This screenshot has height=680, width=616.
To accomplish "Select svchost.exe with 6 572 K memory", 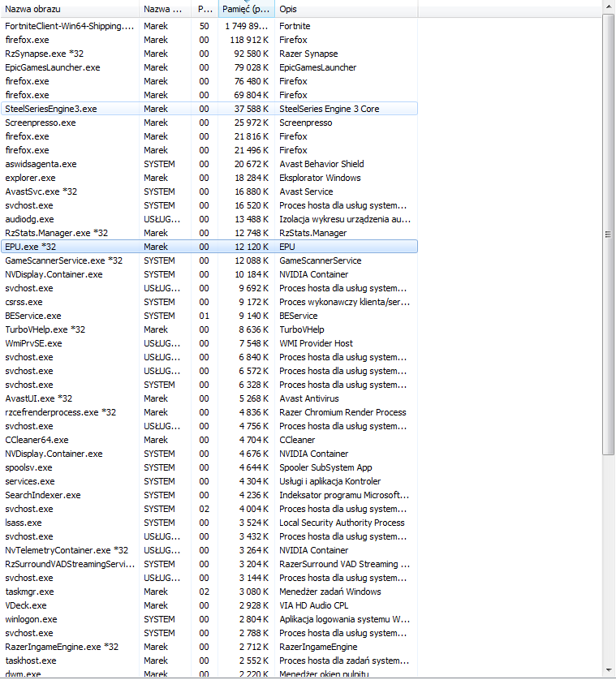I will coord(209,371).
